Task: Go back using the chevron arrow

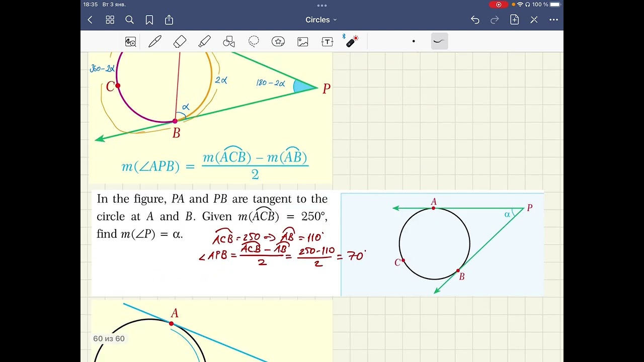Action: 90,20
